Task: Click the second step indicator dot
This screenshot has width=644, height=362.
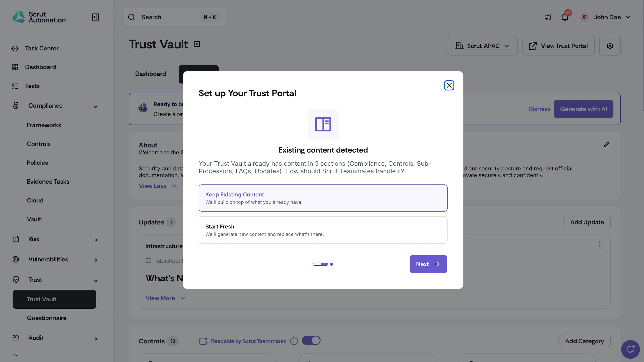Action: pyautogui.click(x=332, y=264)
